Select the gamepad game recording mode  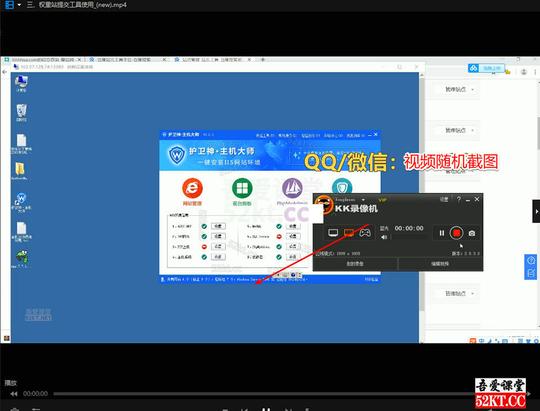pos(365,233)
